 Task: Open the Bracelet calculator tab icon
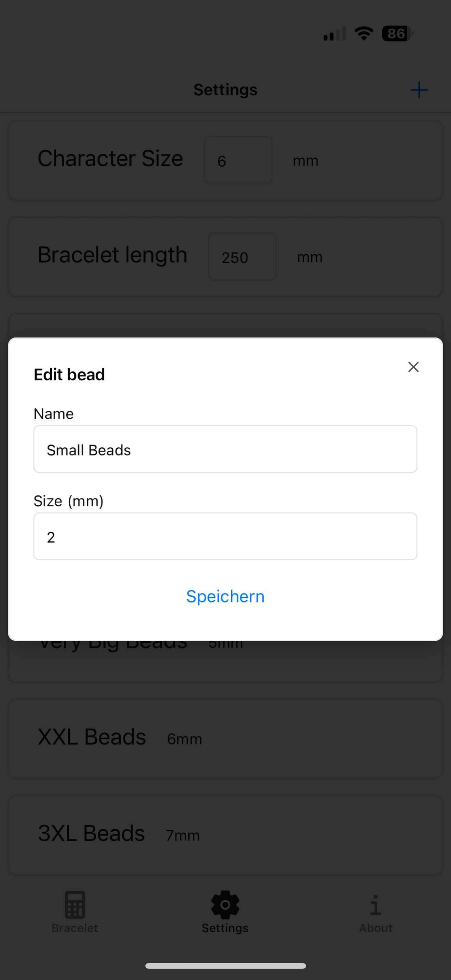tap(75, 904)
